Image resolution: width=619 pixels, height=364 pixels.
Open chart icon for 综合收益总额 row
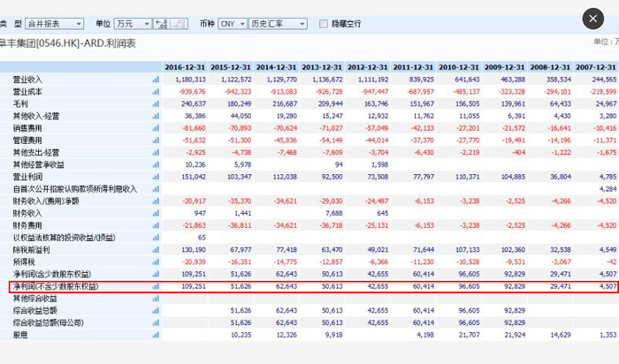point(156,311)
